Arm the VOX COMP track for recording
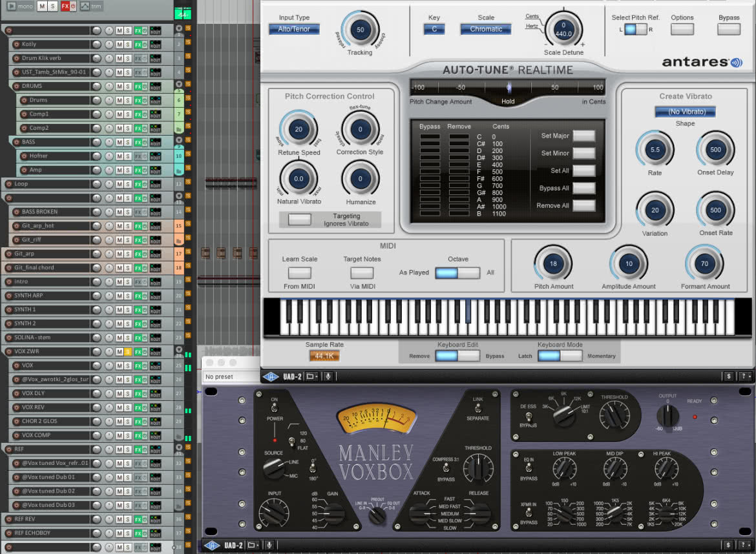The height and width of the screenshot is (554, 756). pos(16,435)
